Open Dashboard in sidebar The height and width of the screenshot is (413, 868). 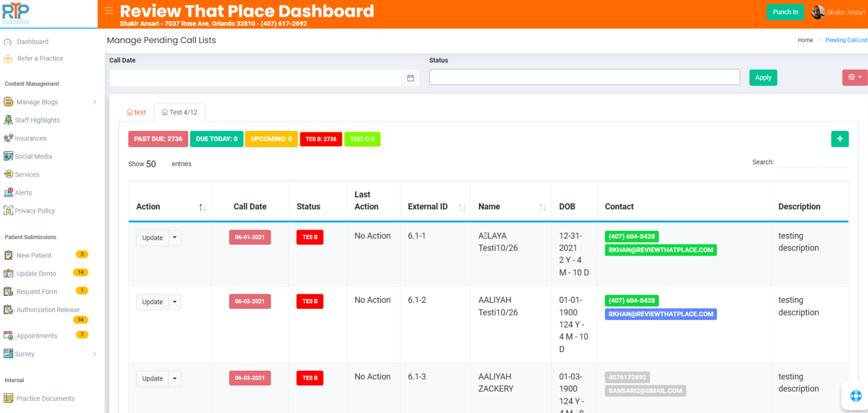tap(33, 42)
